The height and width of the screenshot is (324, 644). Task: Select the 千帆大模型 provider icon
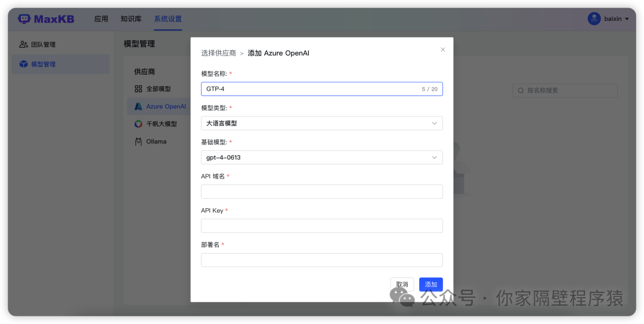tap(138, 124)
